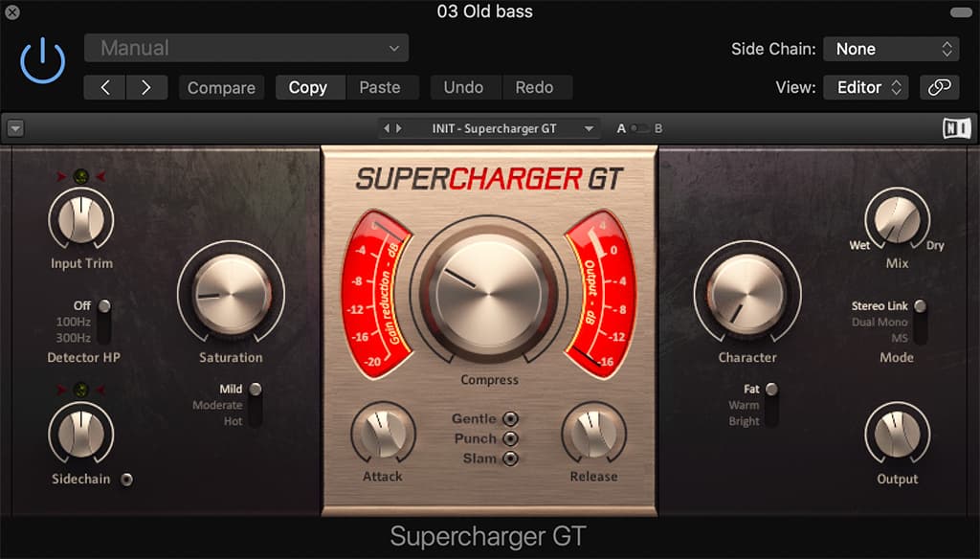Click the Attack knob
The height and width of the screenshot is (559, 980).
[383, 434]
